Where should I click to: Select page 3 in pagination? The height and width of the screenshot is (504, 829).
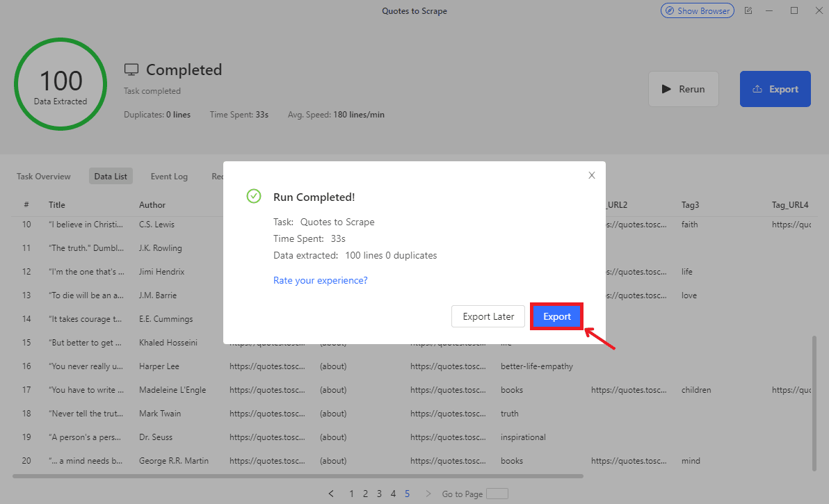point(379,494)
